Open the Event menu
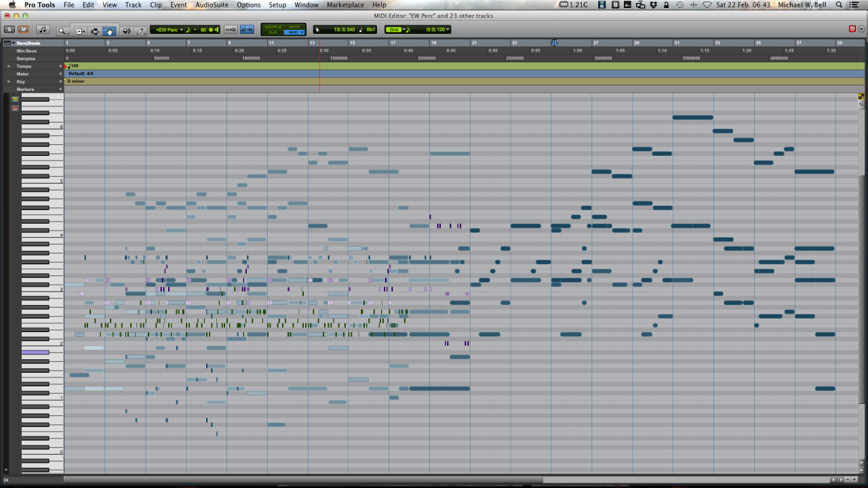This screenshot has height=488, width=868. [178, 5]
